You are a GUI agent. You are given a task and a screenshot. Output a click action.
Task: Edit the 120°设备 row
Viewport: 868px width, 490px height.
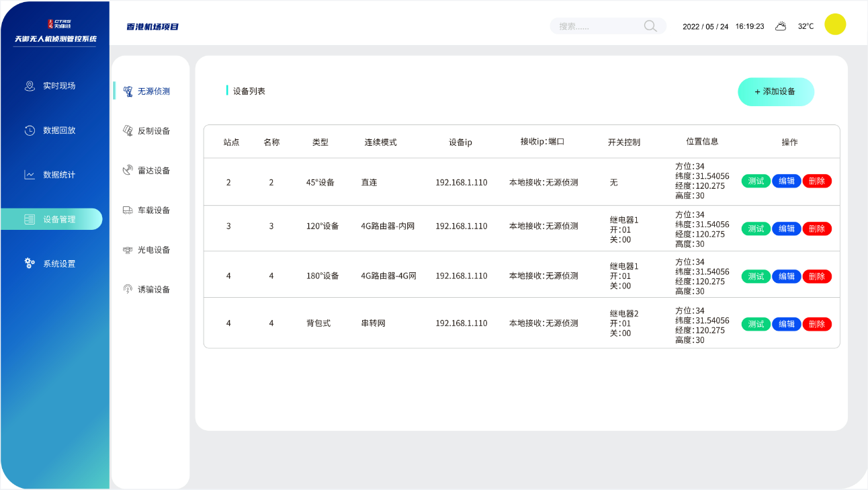click(786, 229)
